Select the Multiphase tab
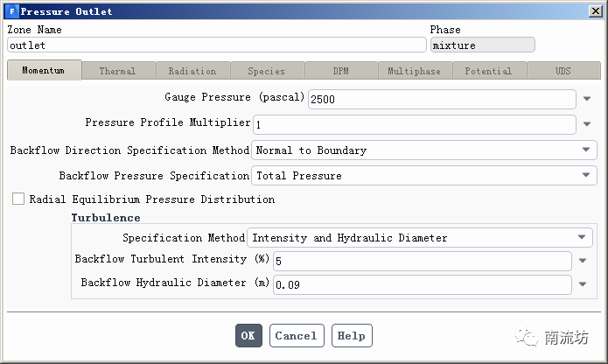This screenshot has height=364, width=608. point(415,71)
